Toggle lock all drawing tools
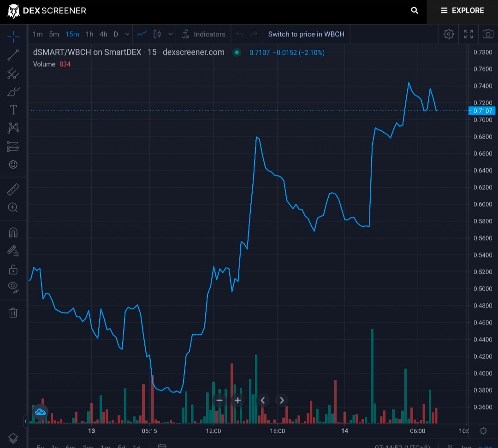This screenshot has width=498, height=448. [x=13, y=270]
